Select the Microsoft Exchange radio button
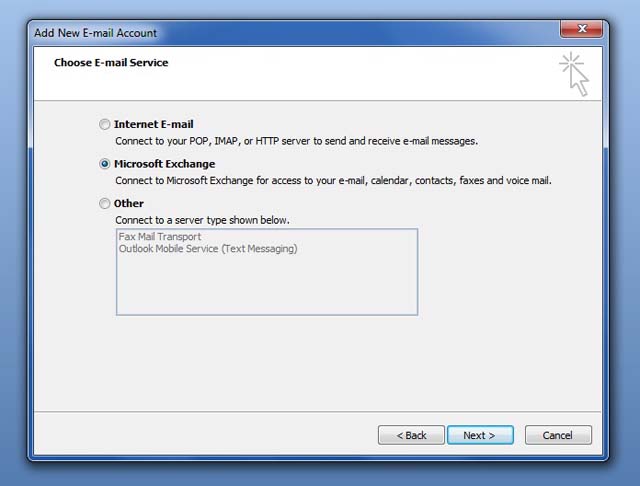The width and height of the screenshot is (640, 486). point(104,164)
